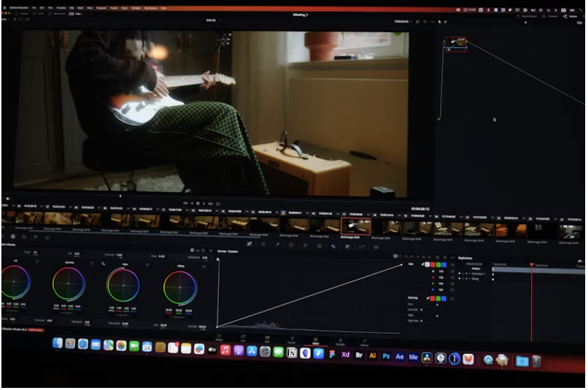The width and height of the screenshot is (588, 390).
Task: Reset the Offset color wheel
Action: point(203,267)
